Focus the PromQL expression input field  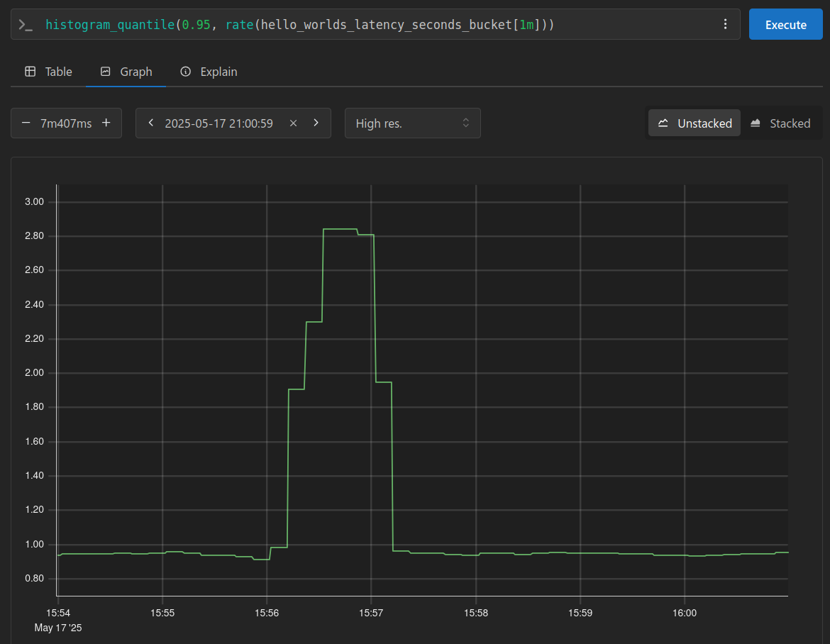click(376, 24)
